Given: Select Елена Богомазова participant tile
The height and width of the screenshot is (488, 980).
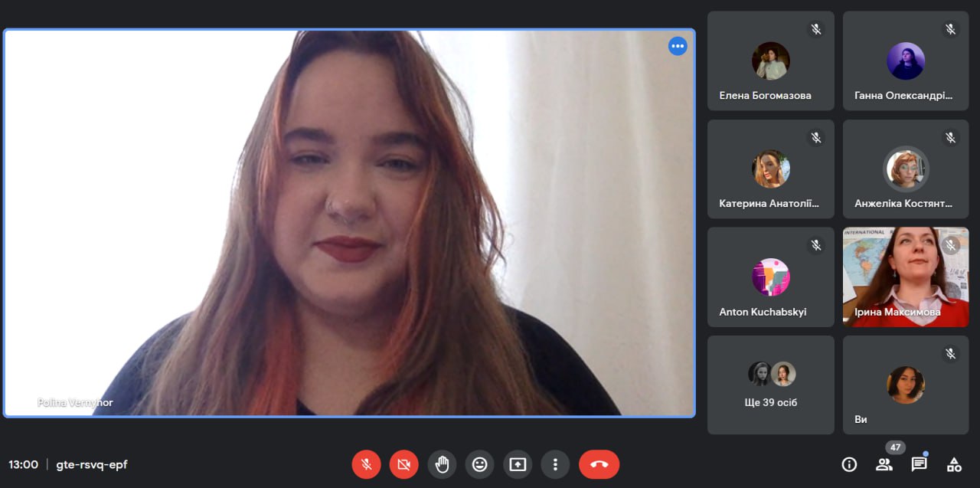Looking at the screenshot, I should click(770, 61).
